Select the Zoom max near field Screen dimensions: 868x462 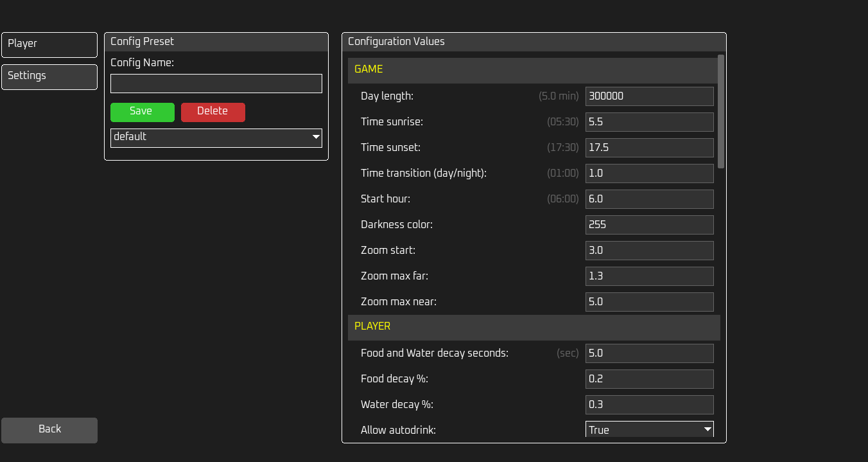click(x=649, y=302)
